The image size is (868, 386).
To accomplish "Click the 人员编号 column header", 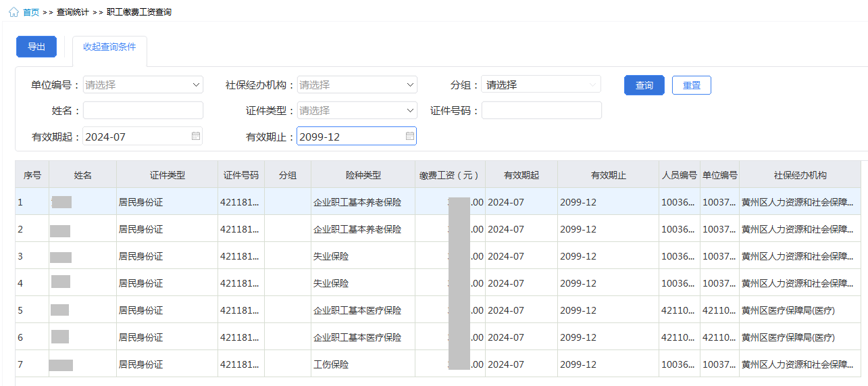I will [x=680, y=175].
